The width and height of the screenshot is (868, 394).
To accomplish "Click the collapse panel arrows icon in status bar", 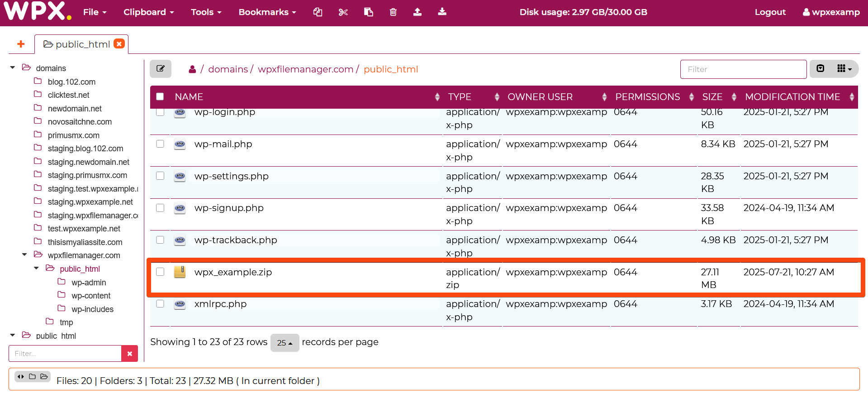I will 21,376.
